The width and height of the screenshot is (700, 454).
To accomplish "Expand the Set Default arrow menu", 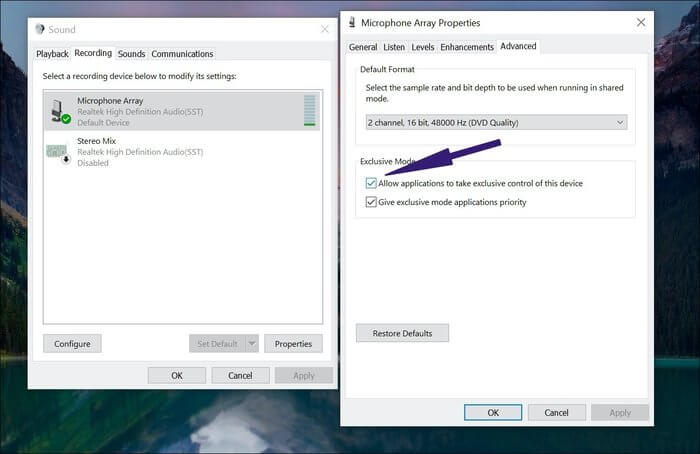I will pyautogui.click(x=252, y=343).
